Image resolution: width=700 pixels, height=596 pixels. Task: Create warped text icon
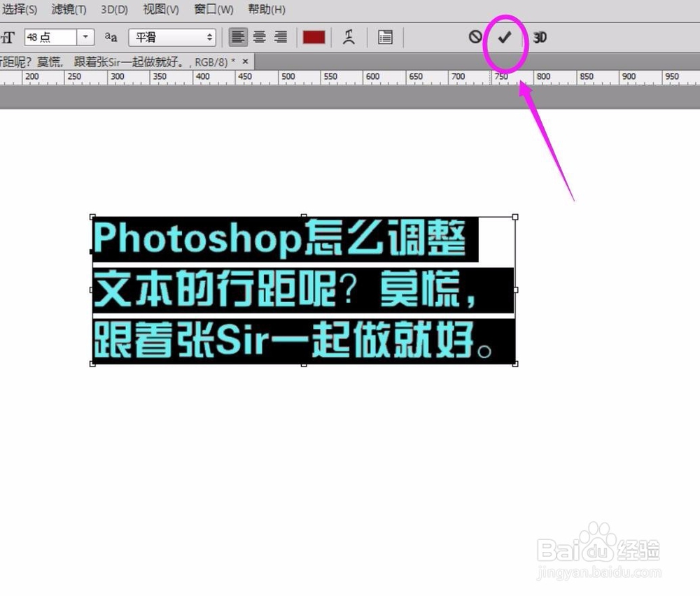click(349, 37)
